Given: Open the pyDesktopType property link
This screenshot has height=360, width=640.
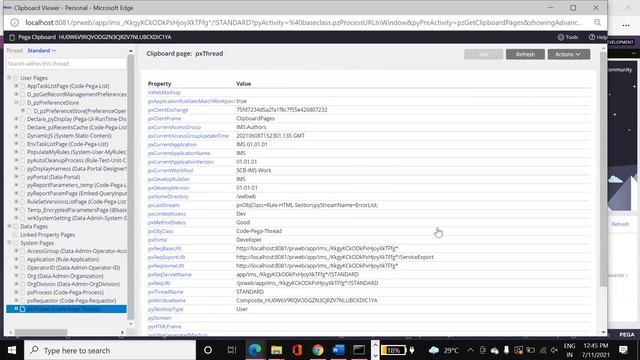Looking at the screenshot, I should [165, 309].
